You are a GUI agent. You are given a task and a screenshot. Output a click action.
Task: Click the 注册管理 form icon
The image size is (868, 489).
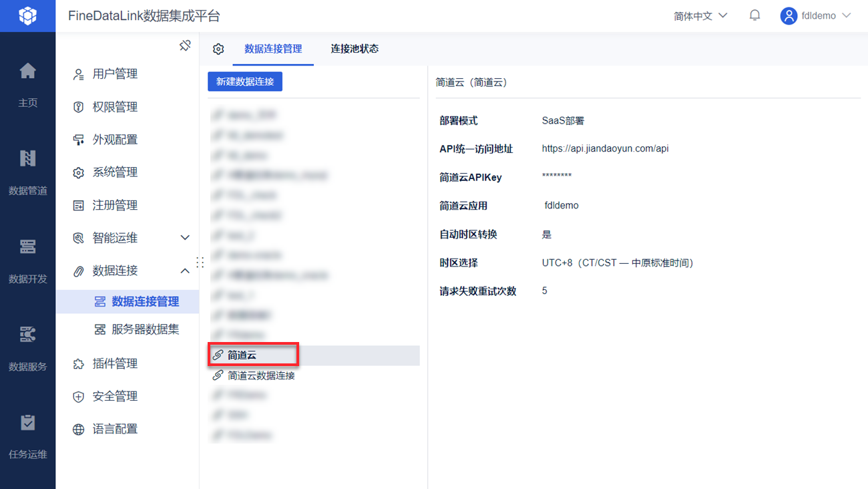(x=78, y=205)
